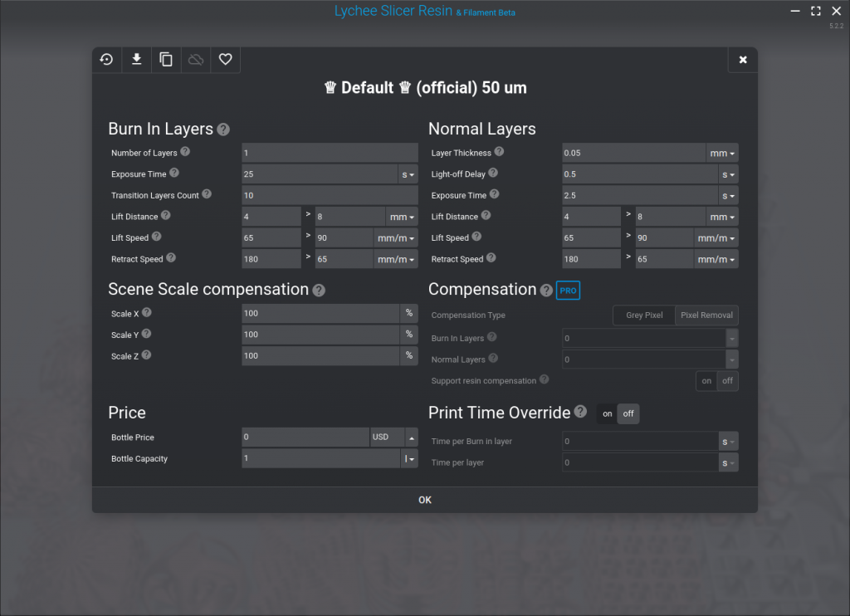Open help for Print Time Override

pyautogui.click(x=580, y=412)
